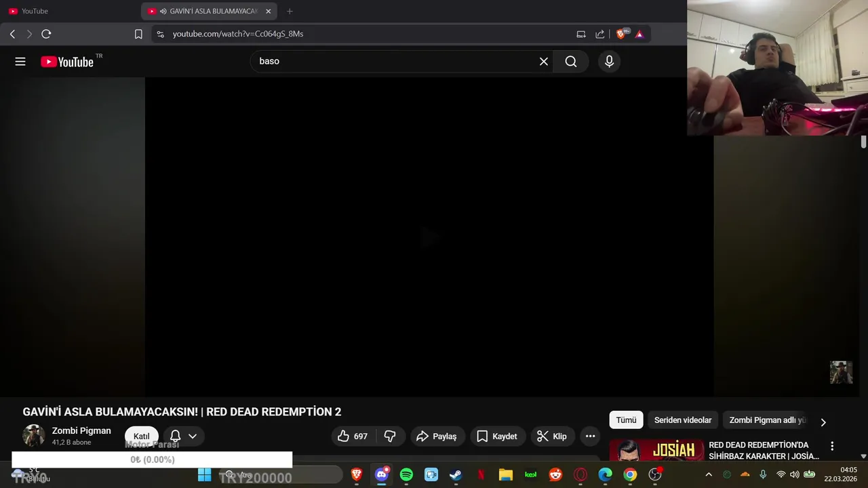Reload the current page
This screenshot has height=488, width=868.
(x=46, y=34)
